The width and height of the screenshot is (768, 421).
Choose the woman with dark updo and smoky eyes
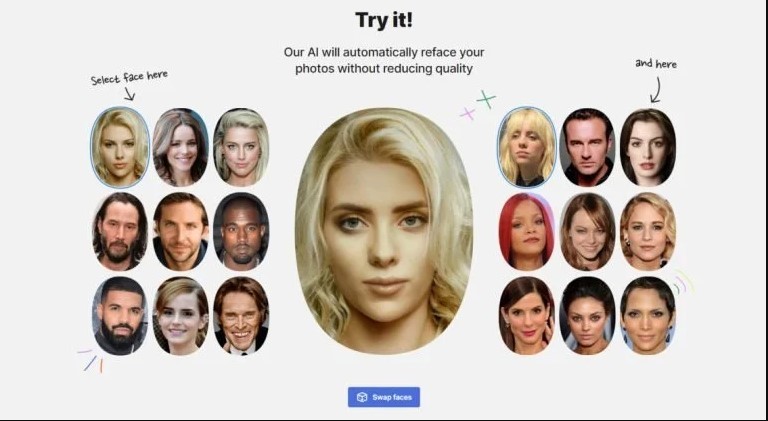point(587,316)
